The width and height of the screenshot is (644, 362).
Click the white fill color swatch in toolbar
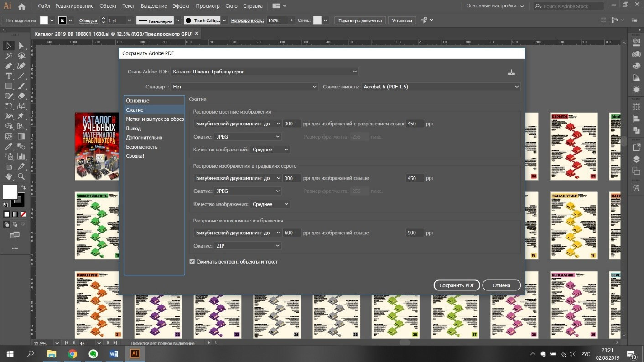point(10,192)
